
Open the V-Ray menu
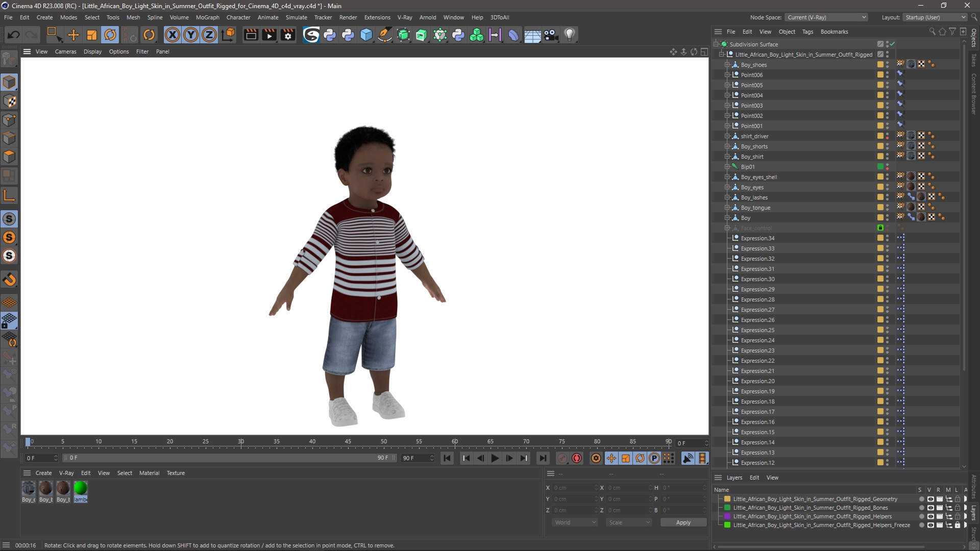click(405, 17)
